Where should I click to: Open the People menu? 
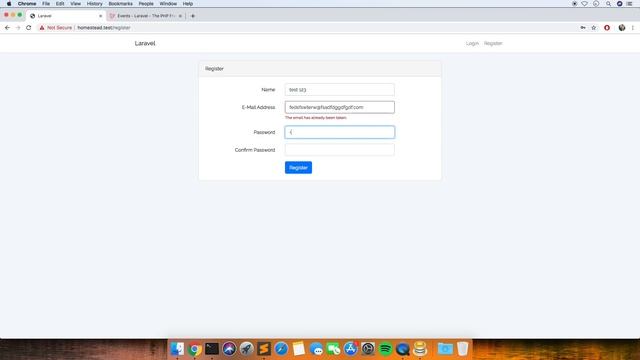[x=146, y=4]
